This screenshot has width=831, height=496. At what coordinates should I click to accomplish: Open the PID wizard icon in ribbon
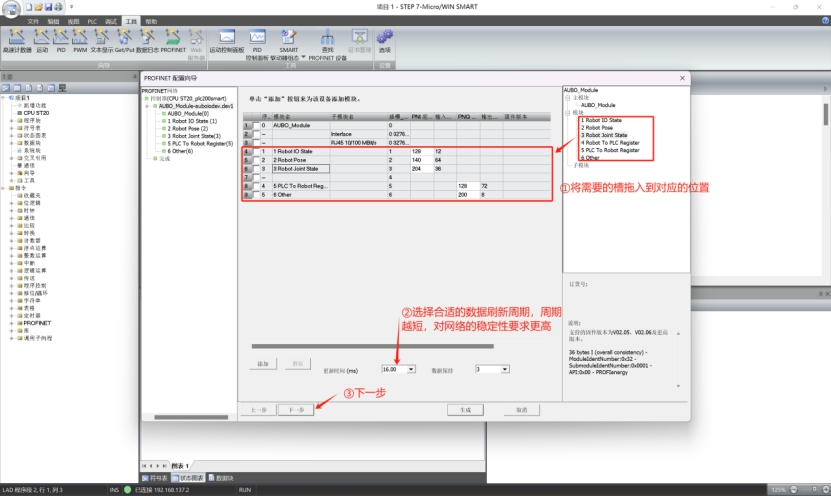(60, 37)
